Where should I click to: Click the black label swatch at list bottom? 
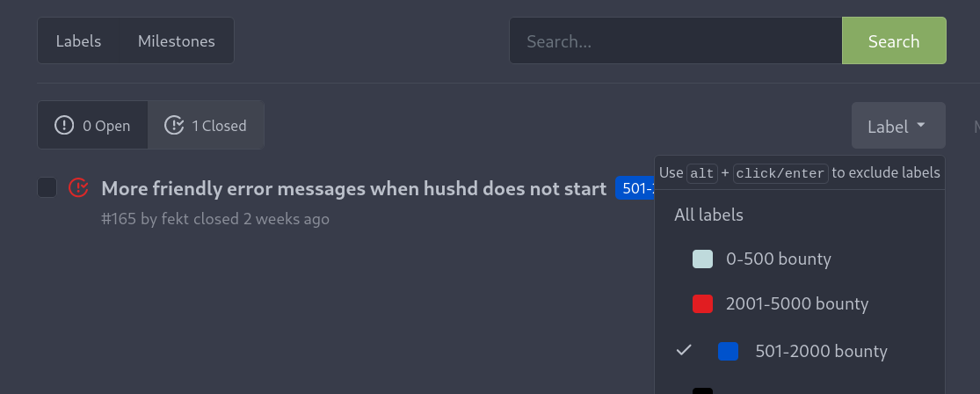pos(702,390)
